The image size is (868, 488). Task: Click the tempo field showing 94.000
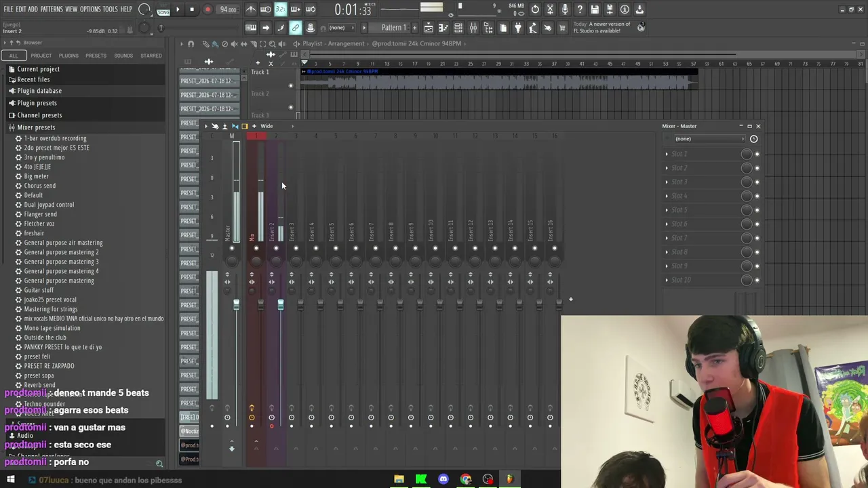pos(228,9)
